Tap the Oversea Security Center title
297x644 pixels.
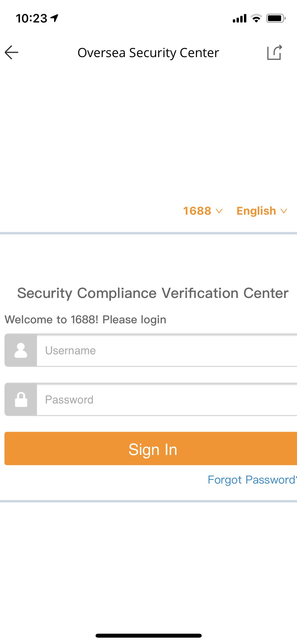(x=148, y=53)
